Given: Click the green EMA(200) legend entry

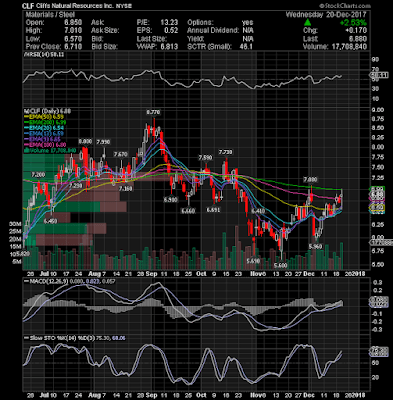Looking at the screenshot, I should pyautogui.click(x=46, y=122).
